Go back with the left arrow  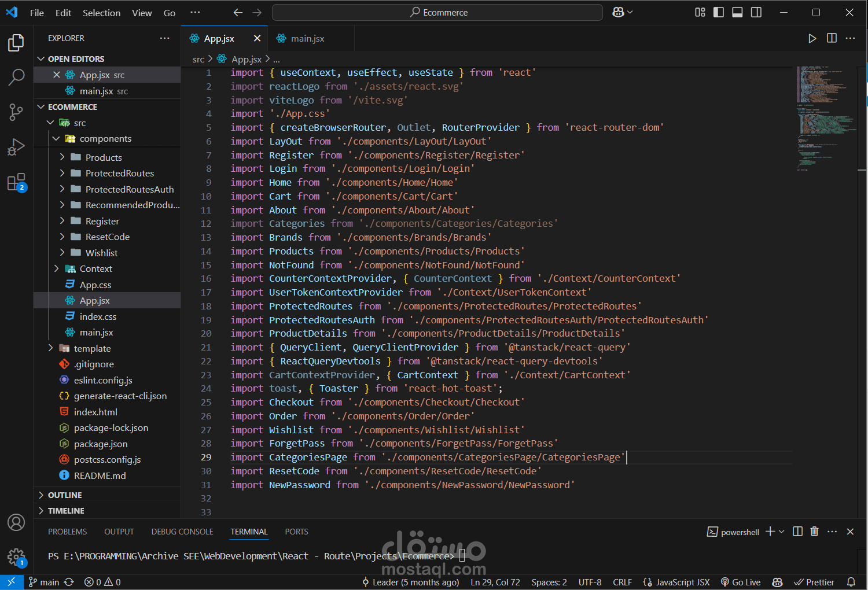click(x=238, y=12)
